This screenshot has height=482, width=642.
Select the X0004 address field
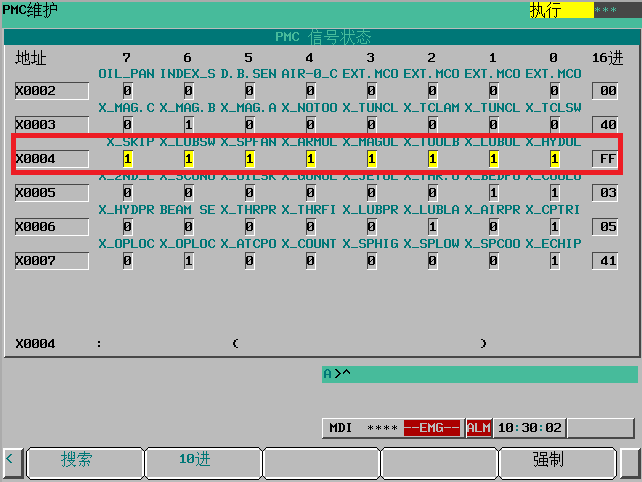[x=50, y=159]
